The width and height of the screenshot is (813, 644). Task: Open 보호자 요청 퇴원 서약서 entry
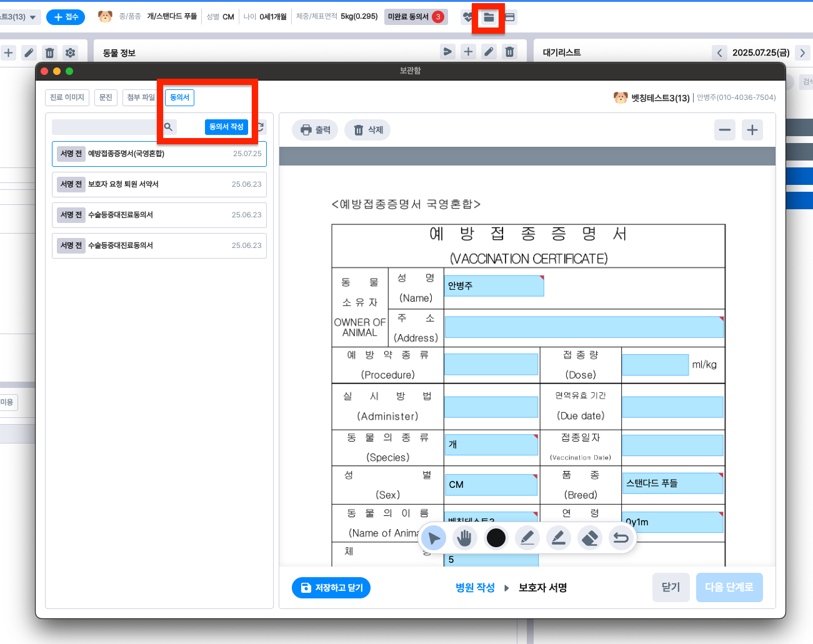(159, 184)
